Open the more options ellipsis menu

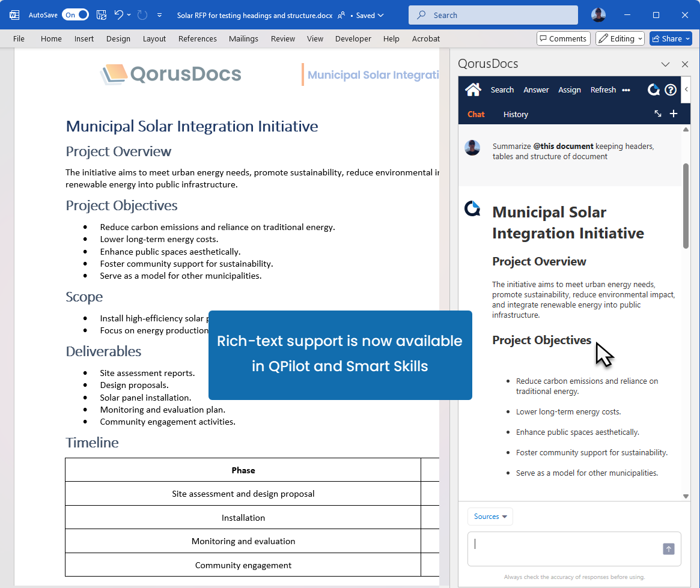[x=626, y=90]
